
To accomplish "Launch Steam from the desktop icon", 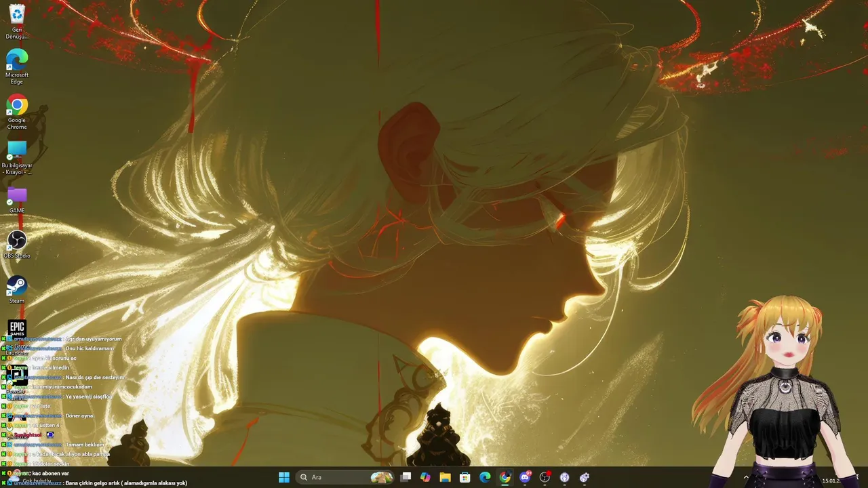I will (17, 290).
